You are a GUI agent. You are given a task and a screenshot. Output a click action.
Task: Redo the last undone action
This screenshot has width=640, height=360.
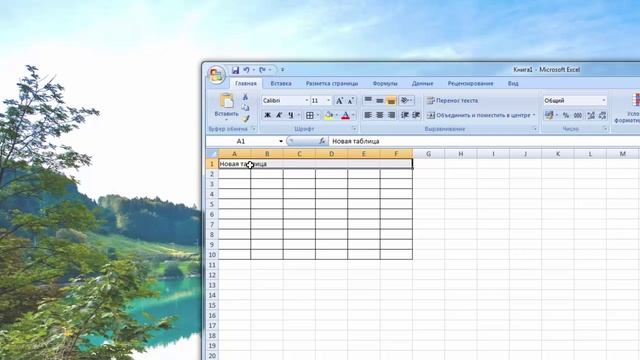click(x=262, y=70)
